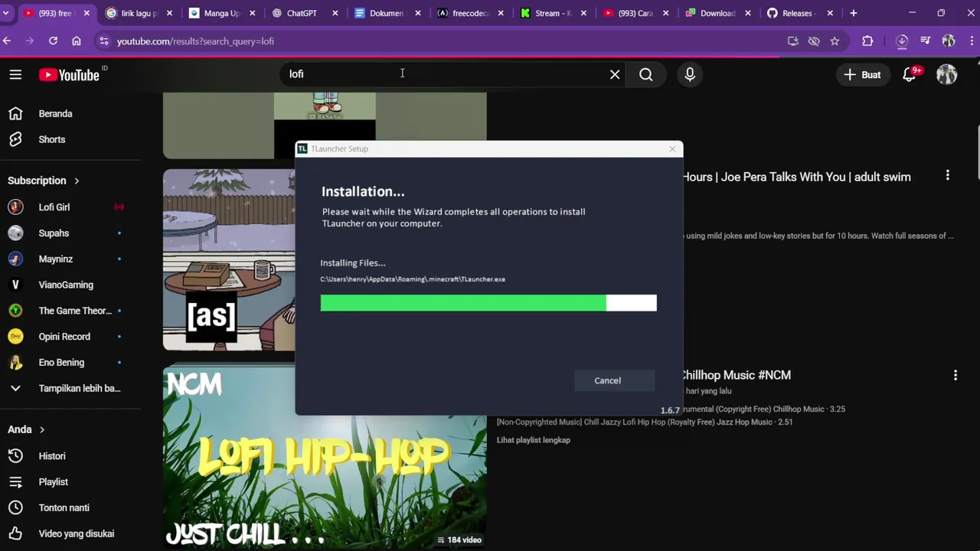Viewport: 980px width, 551px height.
Task: Reload the page in the browser
Action: click(53, 41)
